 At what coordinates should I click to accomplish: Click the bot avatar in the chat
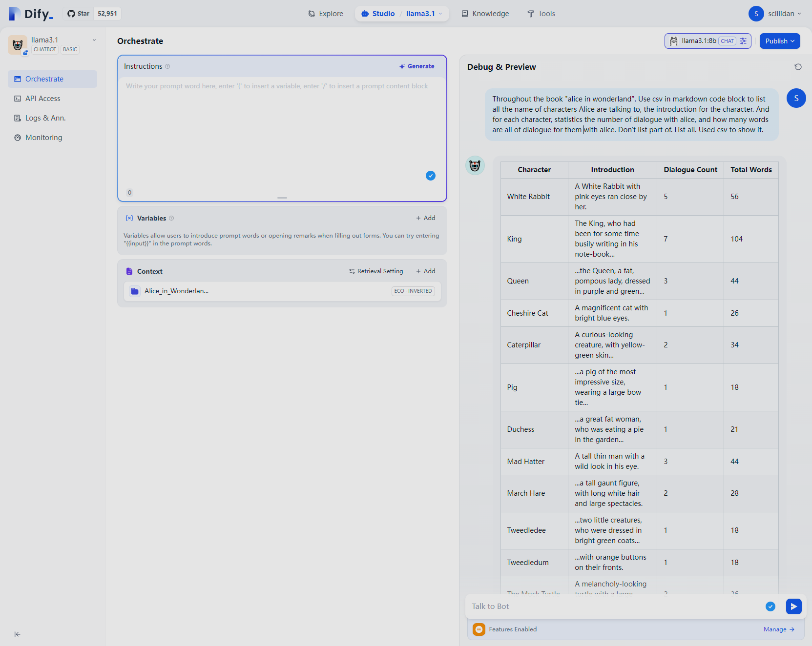click(x=475, y=165)
